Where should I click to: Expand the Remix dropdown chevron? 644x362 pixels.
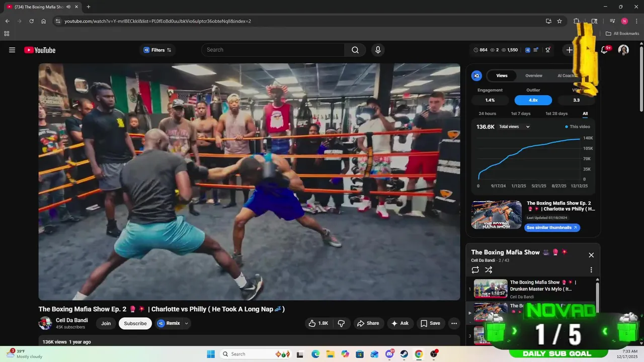pos(187,323)
